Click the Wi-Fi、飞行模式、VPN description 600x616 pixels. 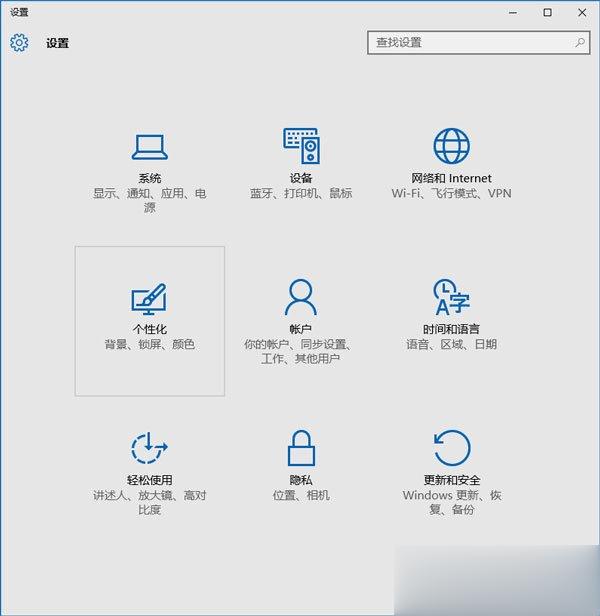pos(451,193)
